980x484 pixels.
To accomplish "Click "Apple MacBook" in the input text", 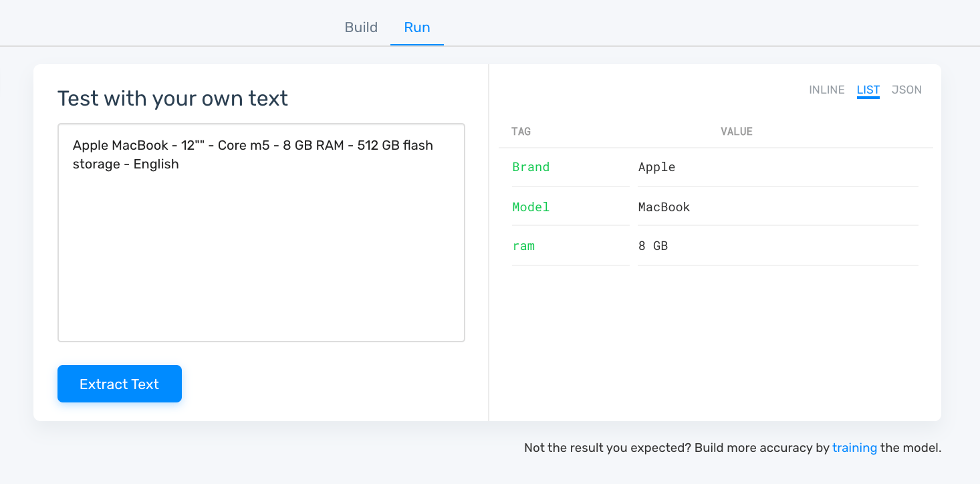I will (x=120, y=145).
